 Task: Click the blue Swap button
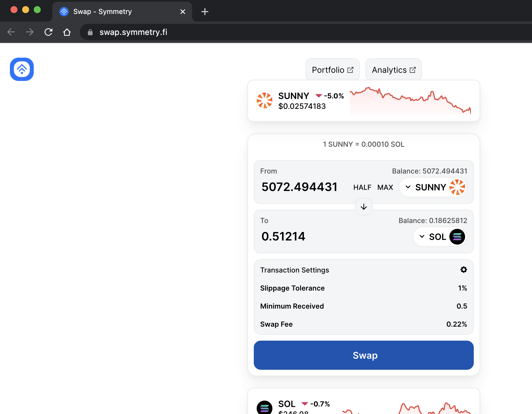pos(364,355)
